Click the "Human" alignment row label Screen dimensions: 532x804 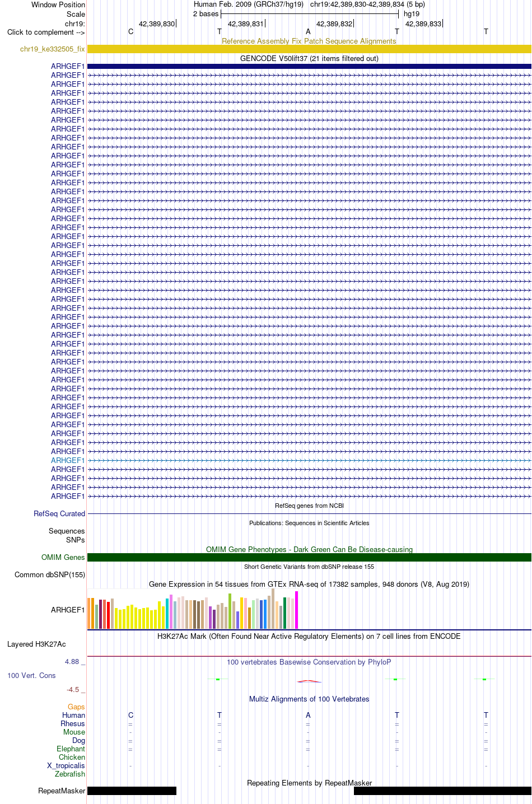point(74,715)
